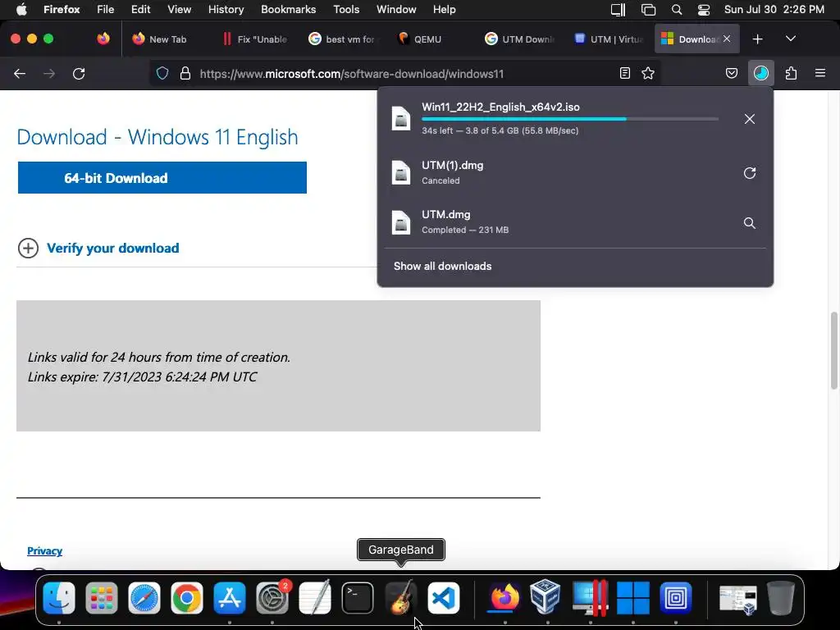
Task: Open the Tools menu
Action: click(346, 9)
